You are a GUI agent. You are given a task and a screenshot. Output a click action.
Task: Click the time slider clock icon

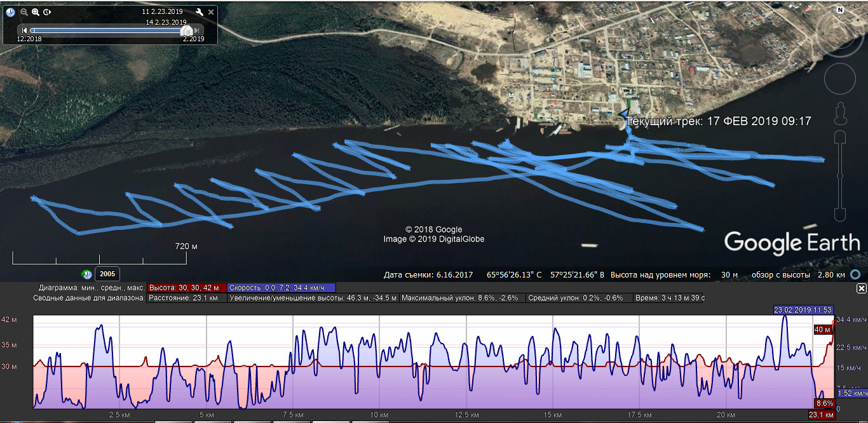pyautogui.click(x=11, y=12)
